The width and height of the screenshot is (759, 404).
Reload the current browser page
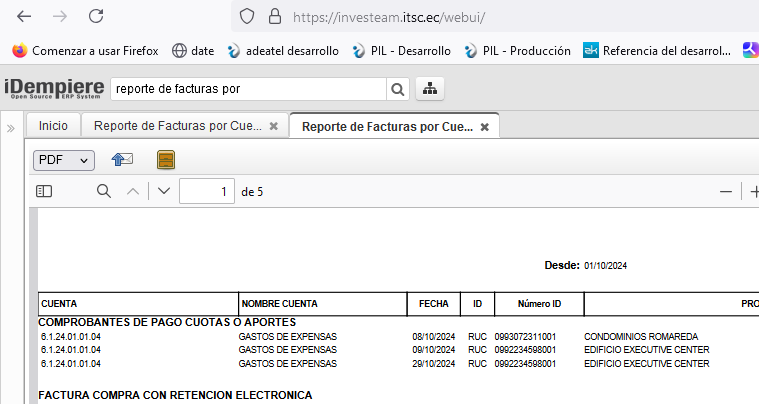(x=96, y=16)
